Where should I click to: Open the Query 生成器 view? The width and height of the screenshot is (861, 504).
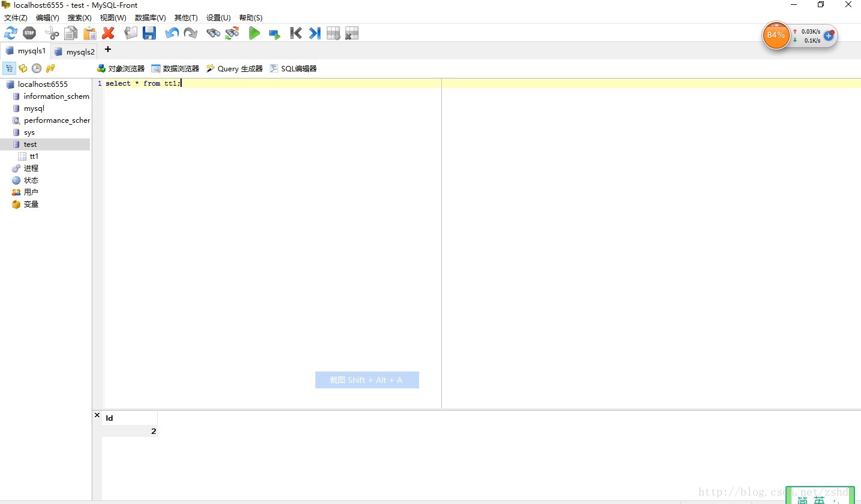point(234,68)
